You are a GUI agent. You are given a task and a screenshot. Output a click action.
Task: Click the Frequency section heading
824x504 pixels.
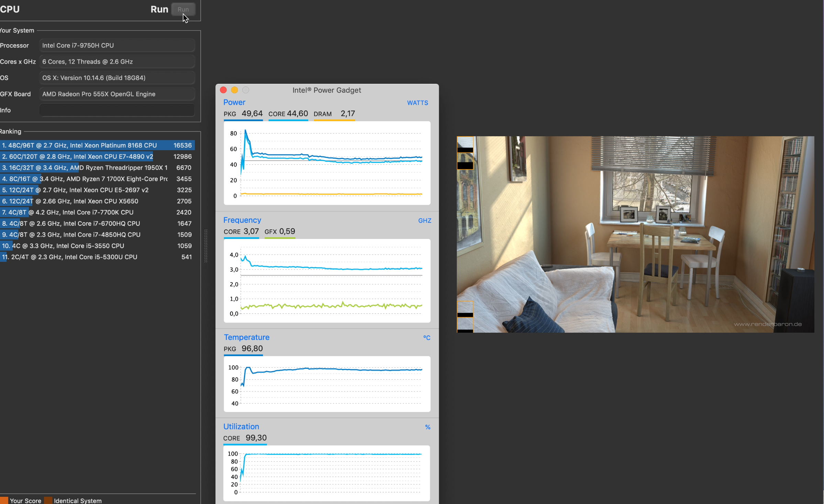242,220
